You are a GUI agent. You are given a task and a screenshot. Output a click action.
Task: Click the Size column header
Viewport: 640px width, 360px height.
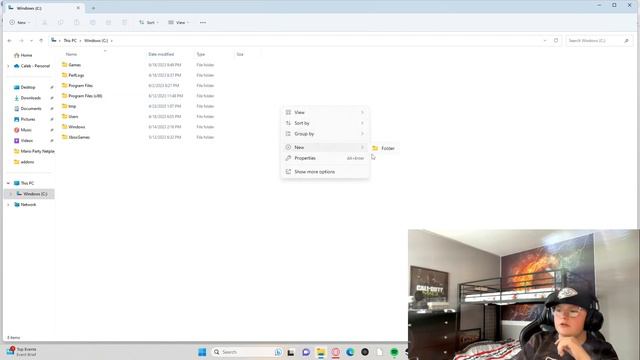[240, 54]
